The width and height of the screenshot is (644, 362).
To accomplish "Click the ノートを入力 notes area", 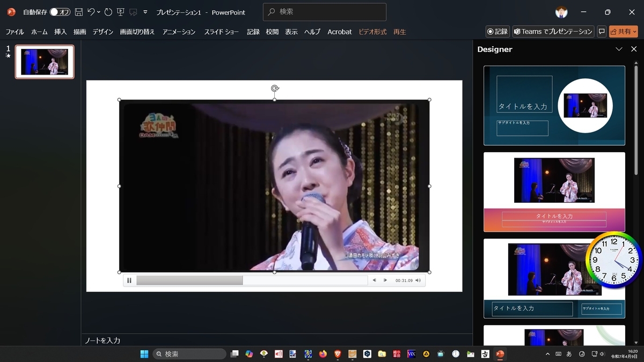I will [x=103, y=341].
